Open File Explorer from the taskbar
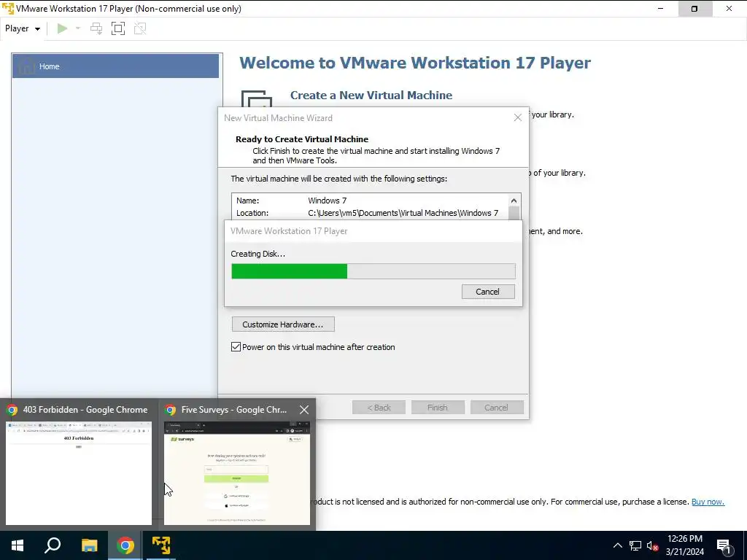The image size is (747, 560). click(89, 545)
